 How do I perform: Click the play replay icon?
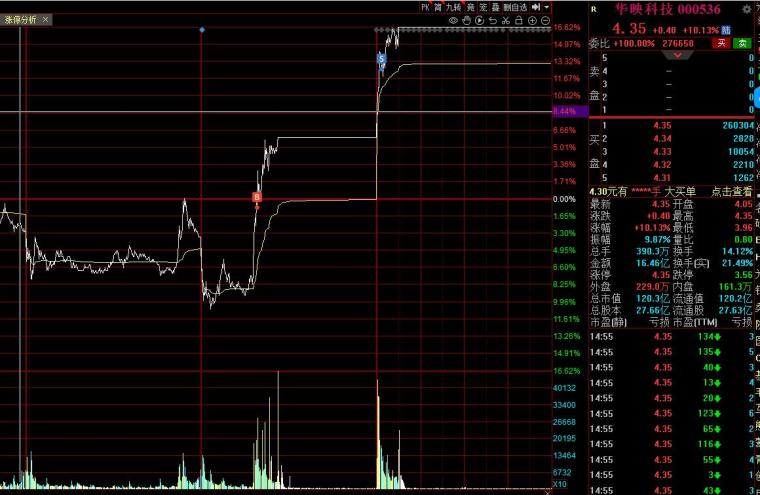click(x=479, y=20)
